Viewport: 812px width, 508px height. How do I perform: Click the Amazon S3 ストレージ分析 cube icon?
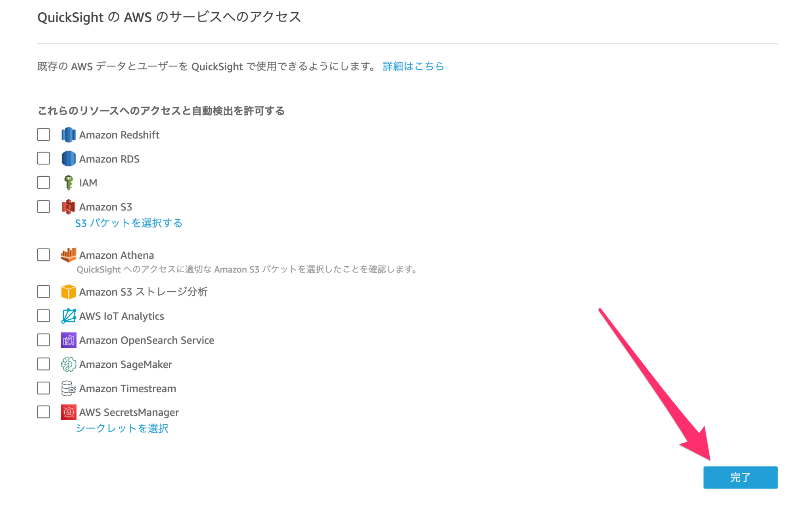[68, 292]
